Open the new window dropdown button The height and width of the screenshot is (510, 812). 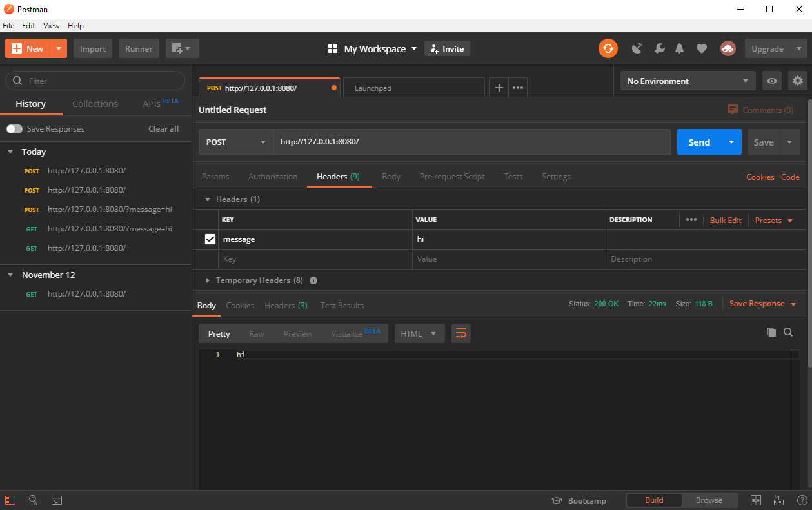183,48
